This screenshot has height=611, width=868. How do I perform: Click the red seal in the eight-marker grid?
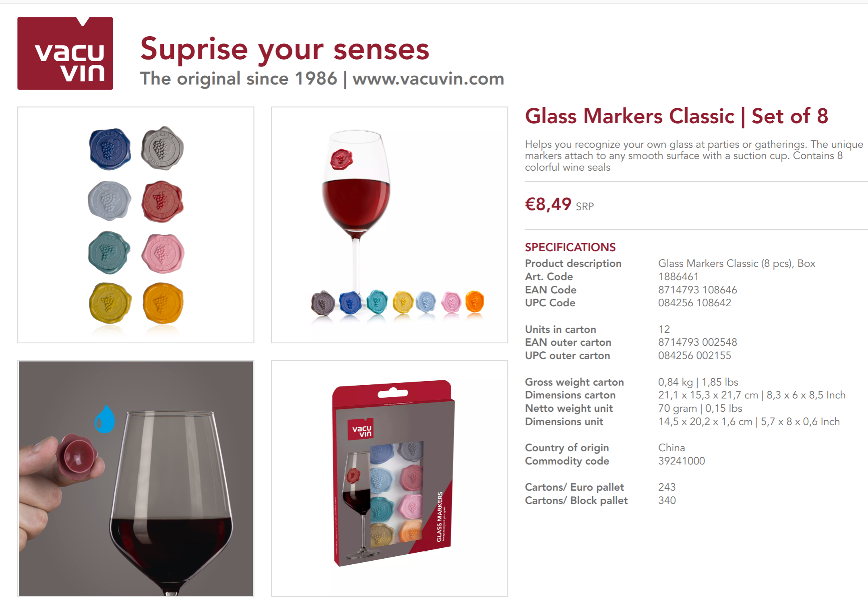pyautogui.click(x=162, y=201)
